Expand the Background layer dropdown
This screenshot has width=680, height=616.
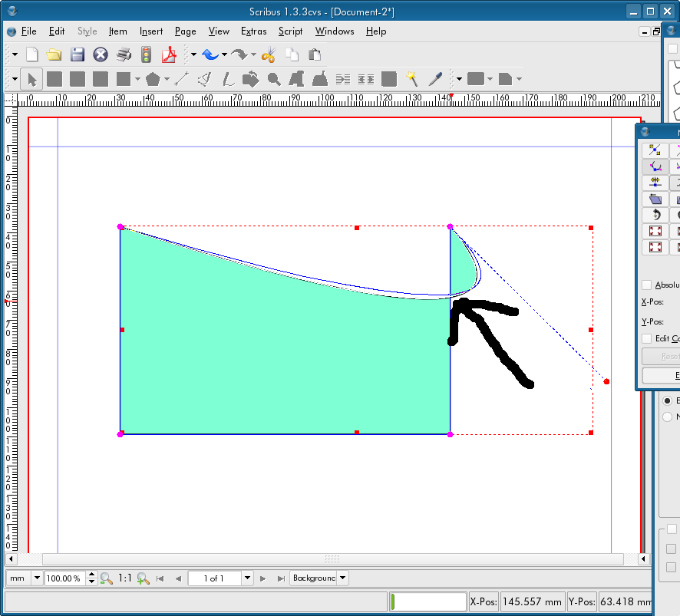coord(342,578)
